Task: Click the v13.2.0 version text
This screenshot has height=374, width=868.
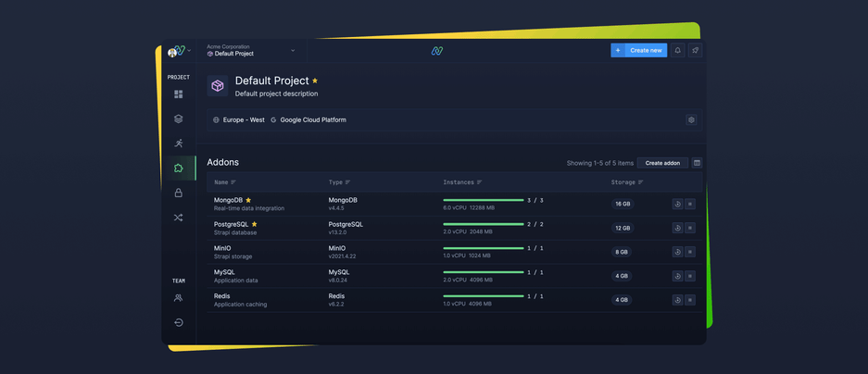Action: point(338,232)
